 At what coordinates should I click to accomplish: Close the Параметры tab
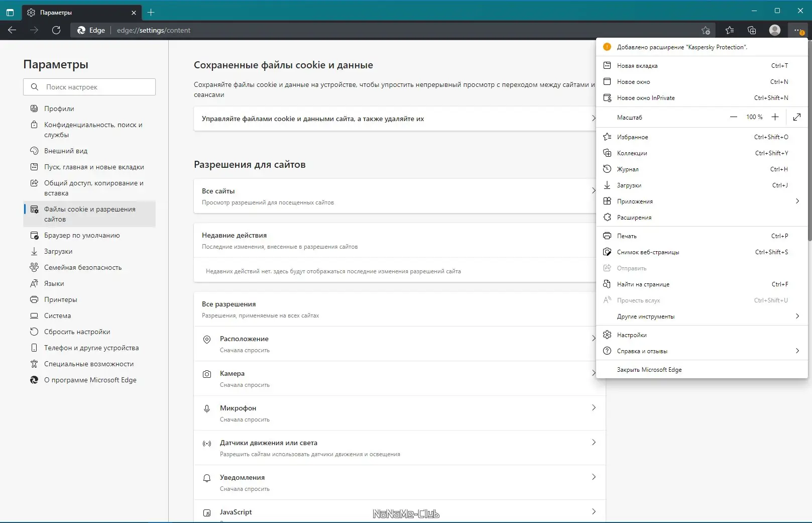click(134, 13)
